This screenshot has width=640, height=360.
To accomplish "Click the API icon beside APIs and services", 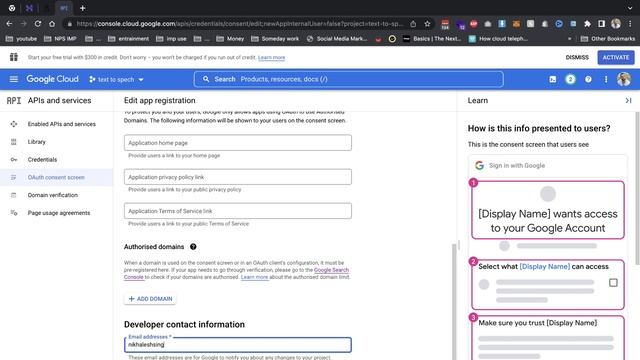I will [13, 100].
